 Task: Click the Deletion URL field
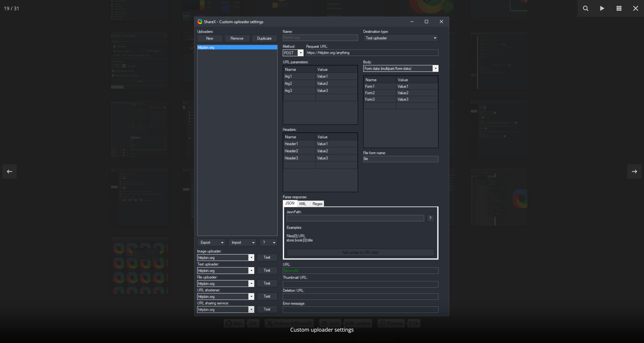(360, 297)
